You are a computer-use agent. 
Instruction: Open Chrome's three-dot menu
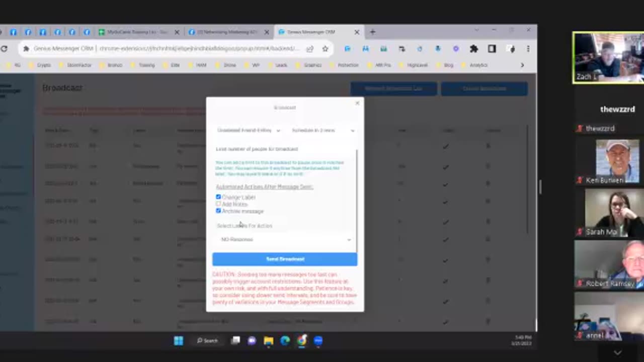tap(528, 49)
